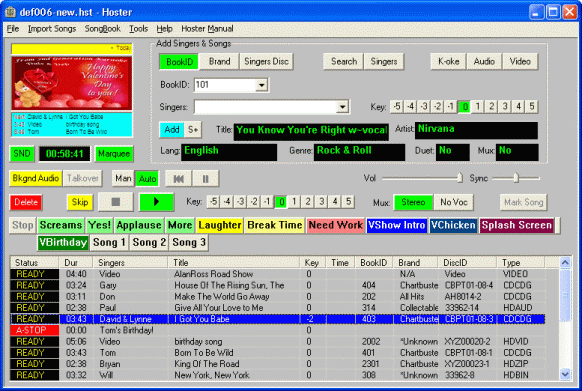The width and height of the screenshot is (582, 391).
Task: Click the queue list scroll down arrow
Action: click(x=565, y=374)
